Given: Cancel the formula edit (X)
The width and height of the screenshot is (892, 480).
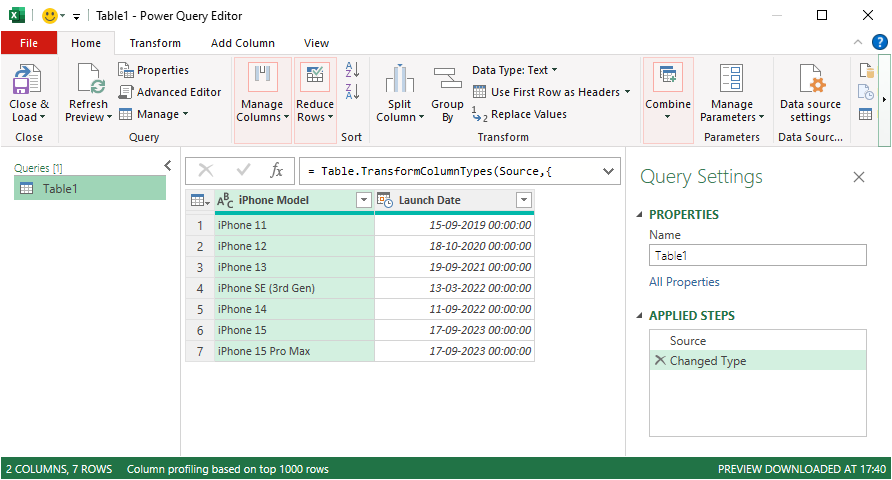Looking at the screenshot, I should point(206,171).
